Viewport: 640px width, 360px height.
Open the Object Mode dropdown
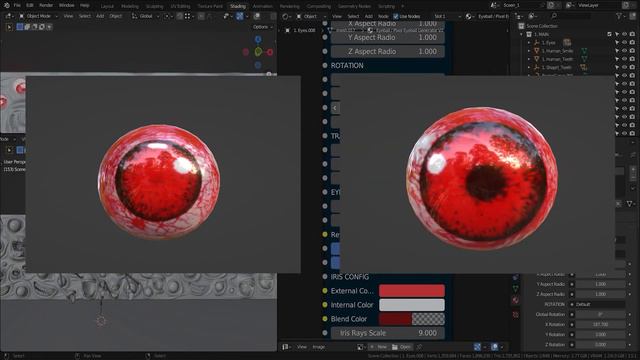(38, 16)
